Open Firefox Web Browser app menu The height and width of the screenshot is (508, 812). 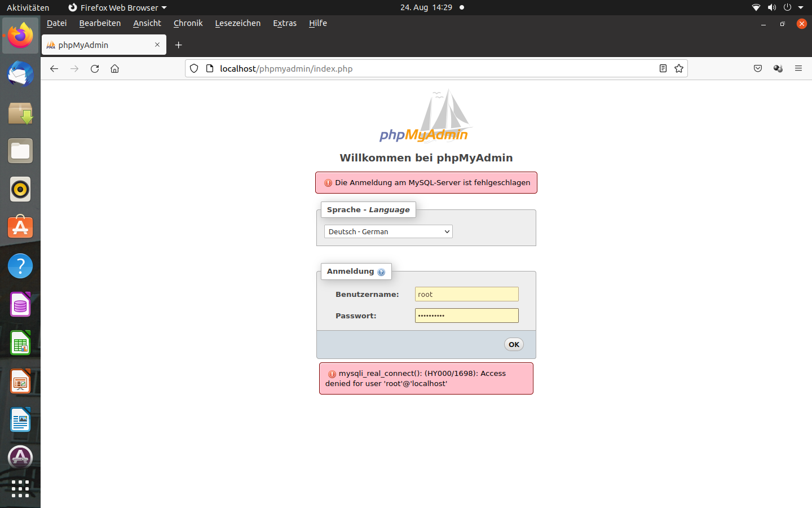click(117, 7)
